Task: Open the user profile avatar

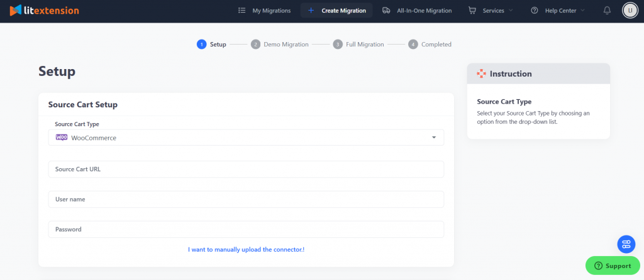Action: point(630,11)
